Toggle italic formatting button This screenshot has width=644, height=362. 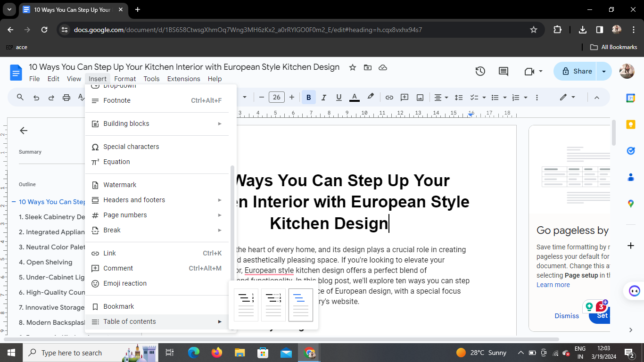pos(324,98)
